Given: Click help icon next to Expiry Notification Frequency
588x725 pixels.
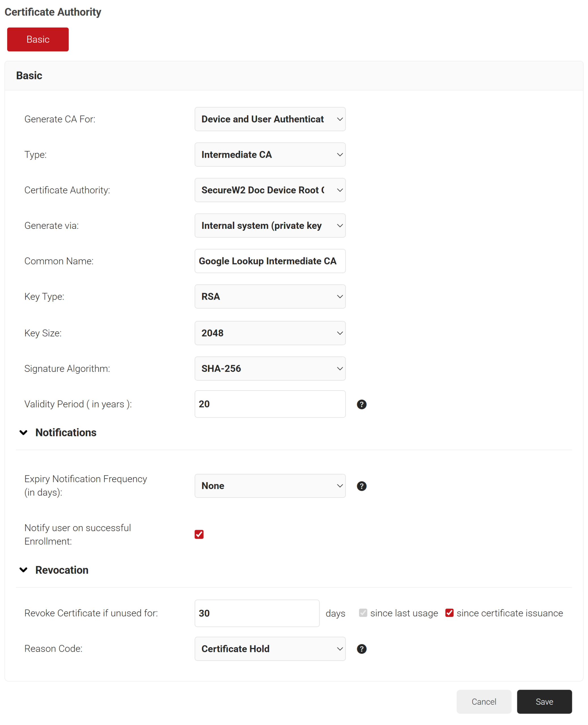Looking at the screenshot, I should [362, 486].
